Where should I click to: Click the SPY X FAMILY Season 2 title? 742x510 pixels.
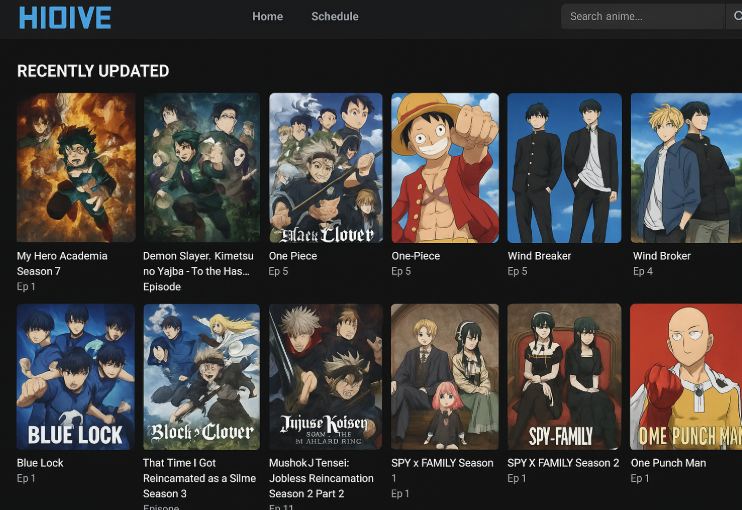click(x=563, y=463)
